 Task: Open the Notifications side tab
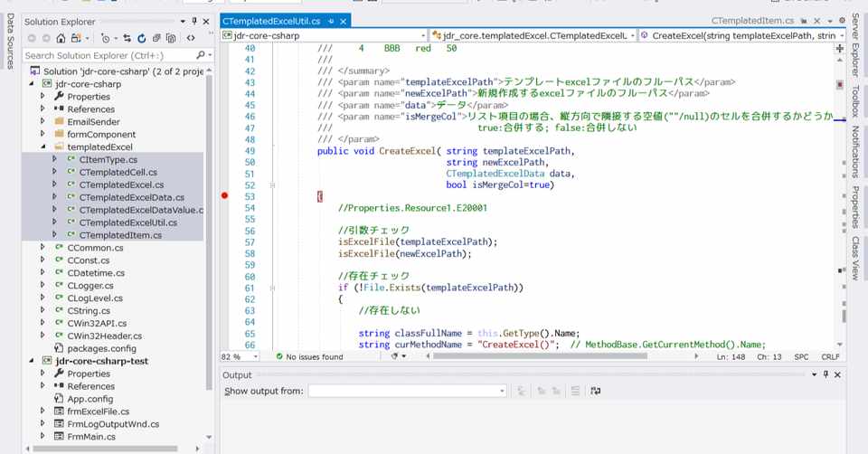coord(856,152)
